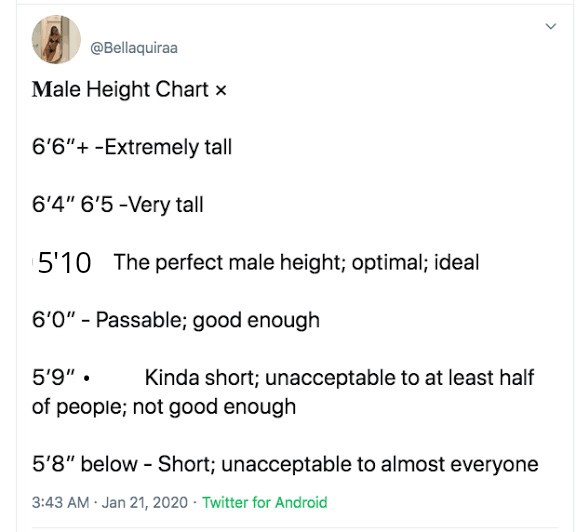Click the '6'4" 6'5' height label
Screen dimensions: 576x532
72,204
